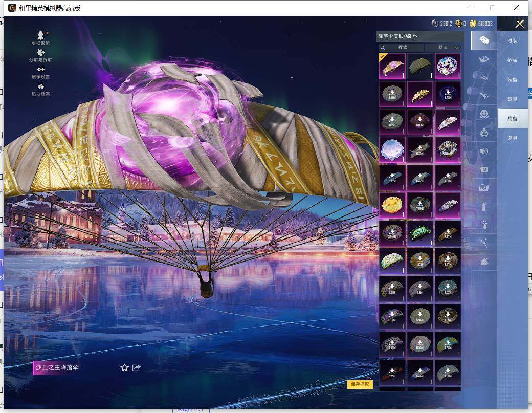Select the round cartoon-pattern parachute thumbnail
The width and height of the screenshot is (532, 413).
tap(448, 66)
